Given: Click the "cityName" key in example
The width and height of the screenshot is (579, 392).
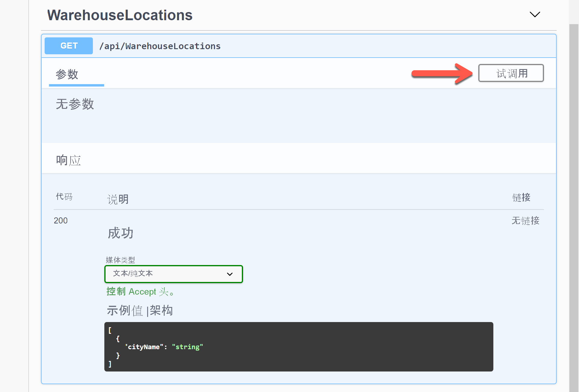Looking at the screenshot, I should point(144,347).
